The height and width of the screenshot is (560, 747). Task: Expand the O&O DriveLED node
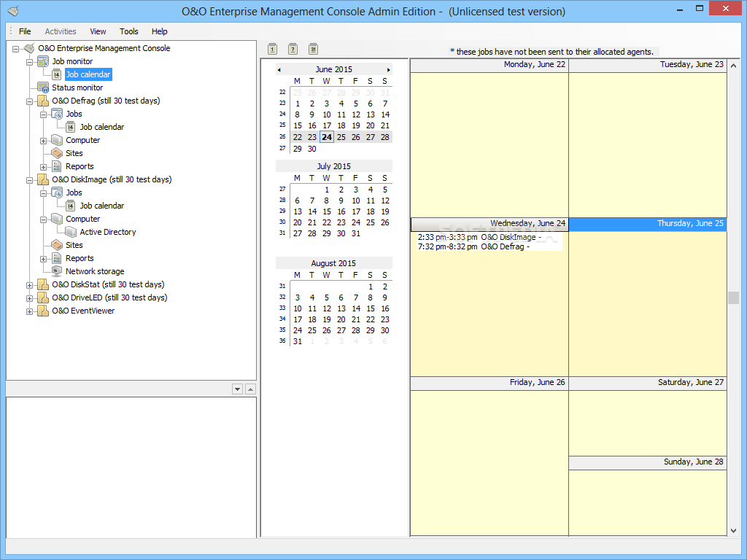tap(29, 298)
